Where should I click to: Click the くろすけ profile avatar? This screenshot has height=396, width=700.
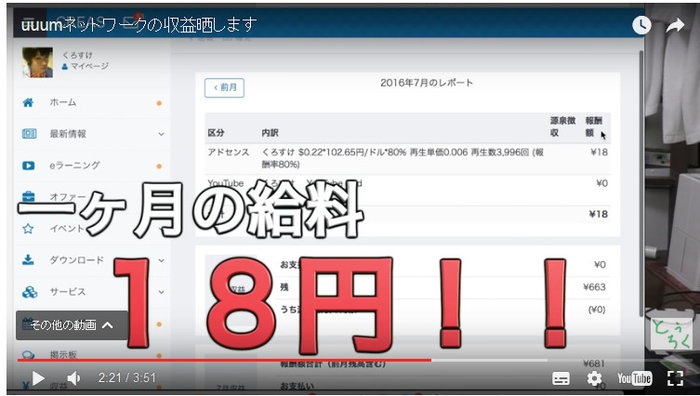pos(38,62)
